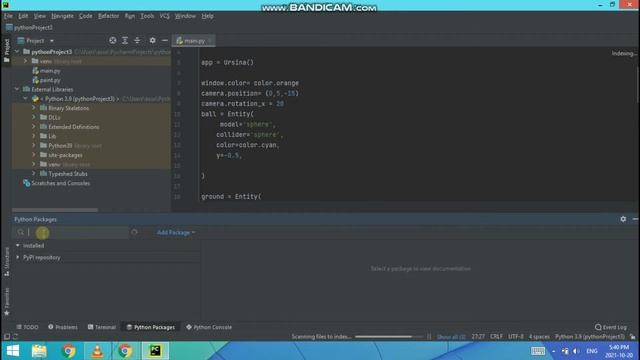Open the Problems tool window tab
The height and width of the screenshot is (360, 640).
[x=63, y=327]
